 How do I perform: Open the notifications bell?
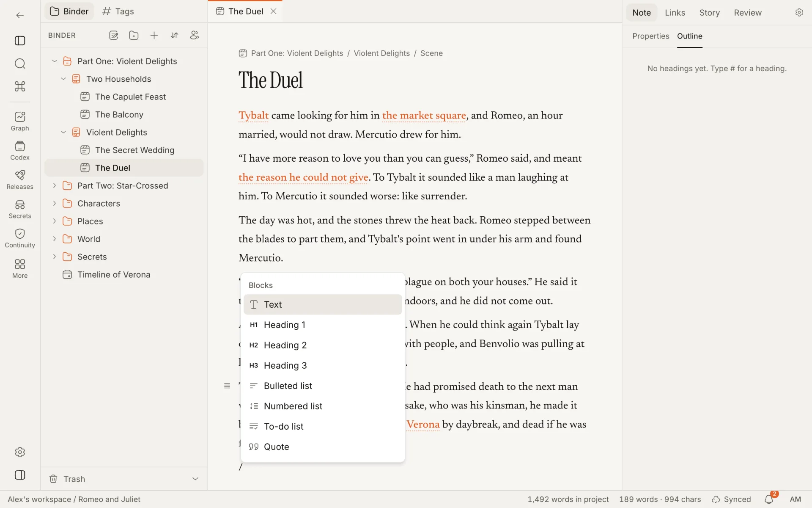(769, 500)
